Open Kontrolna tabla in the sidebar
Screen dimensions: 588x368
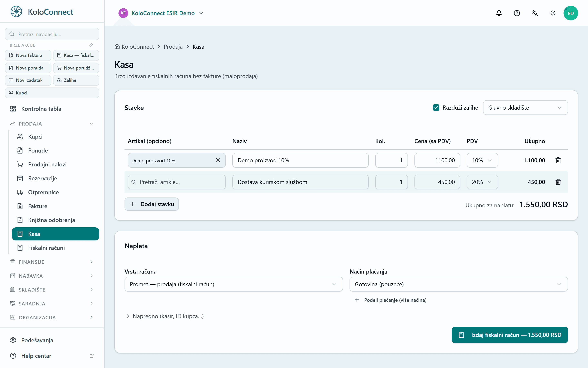(x=52, y=109)
